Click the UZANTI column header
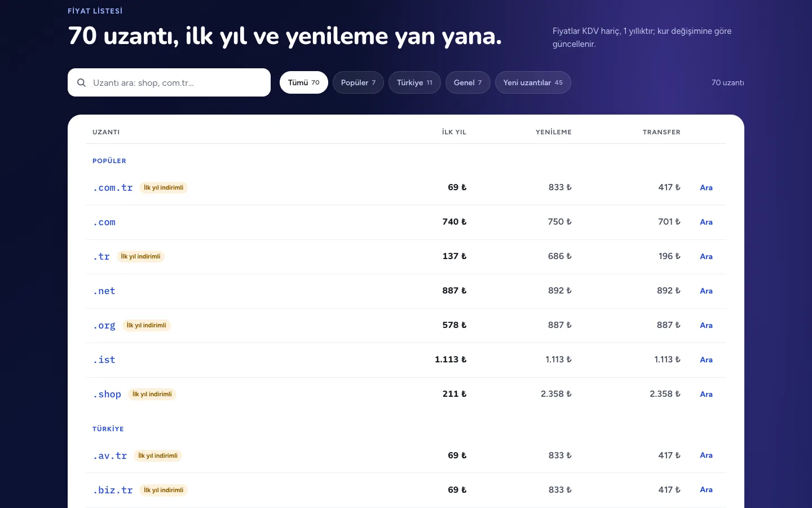 (x=106, y=132)
